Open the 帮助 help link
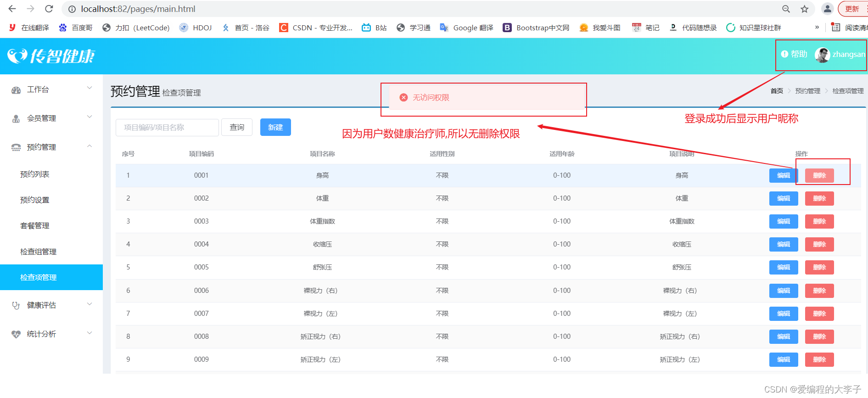This screenshot has height=398, width=868. [x=794, y=54]
